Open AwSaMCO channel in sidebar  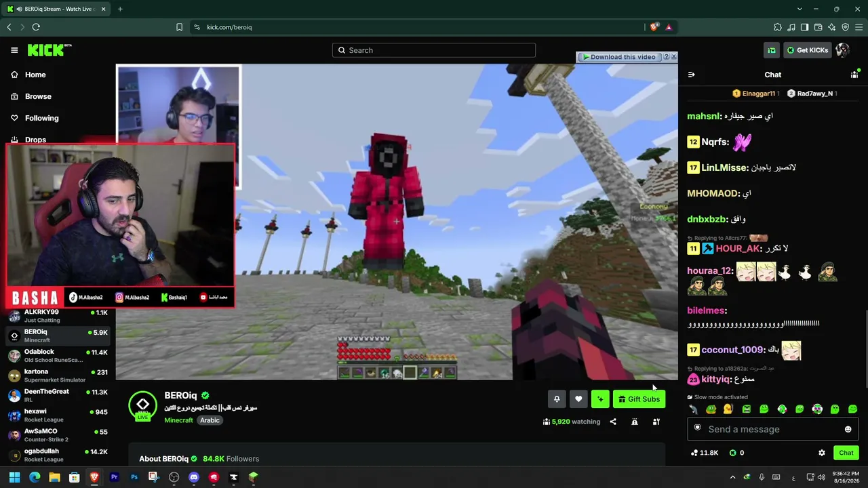point(58,434)
